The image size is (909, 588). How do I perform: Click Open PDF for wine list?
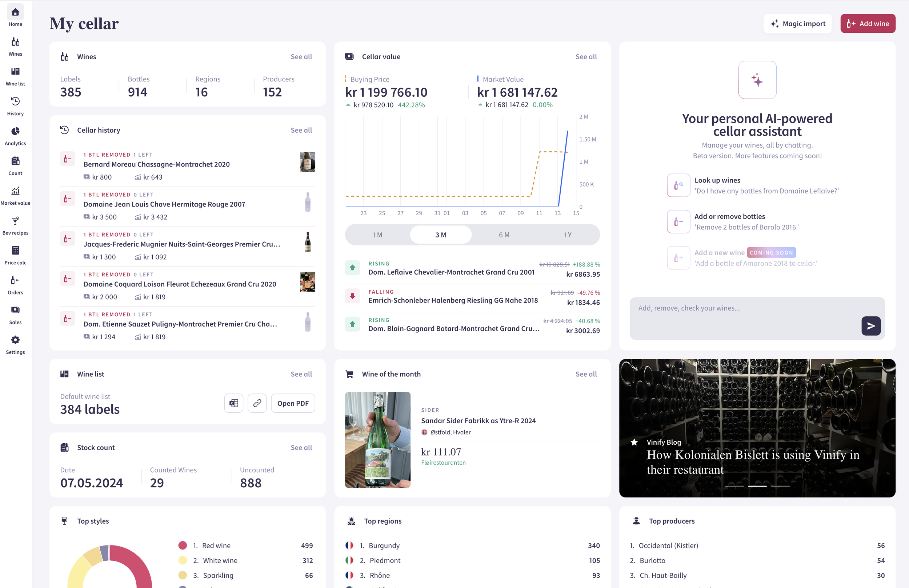(293, 403)
